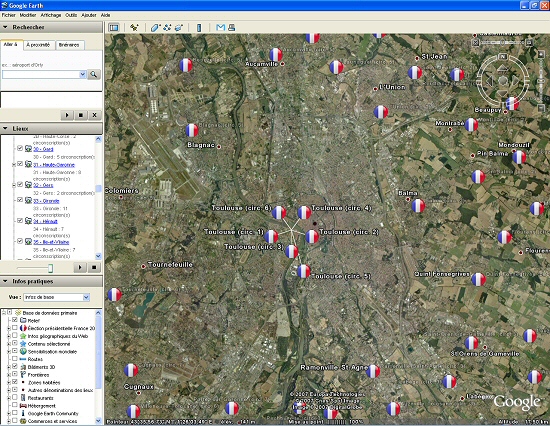Open the 31 - Haute-Garonne link
The height and width of the screenshot is (426, 550).
point(54,165)
